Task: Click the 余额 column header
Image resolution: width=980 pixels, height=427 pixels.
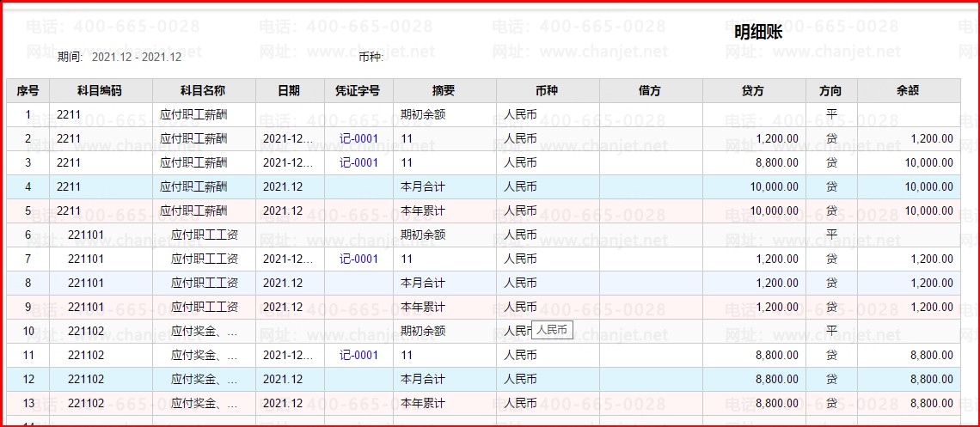Action: click(x=908, y=90)
